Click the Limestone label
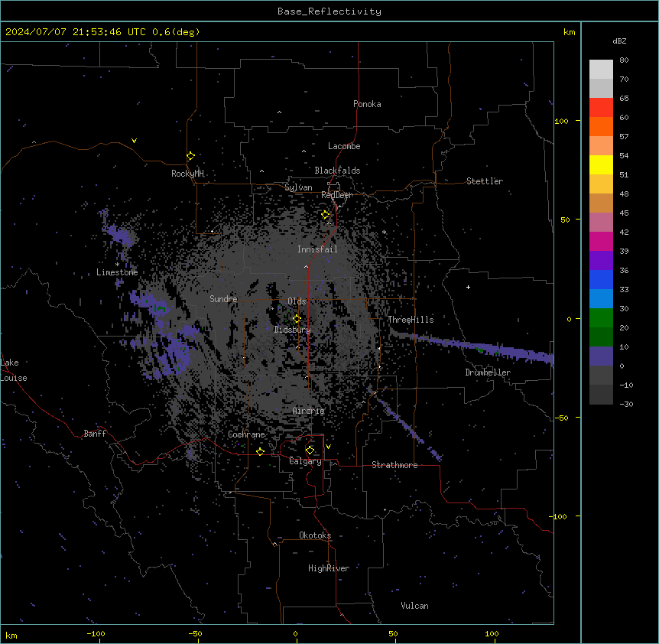This screenshot has width=659, height=644. pyautogui.click(x=117, y=272)
